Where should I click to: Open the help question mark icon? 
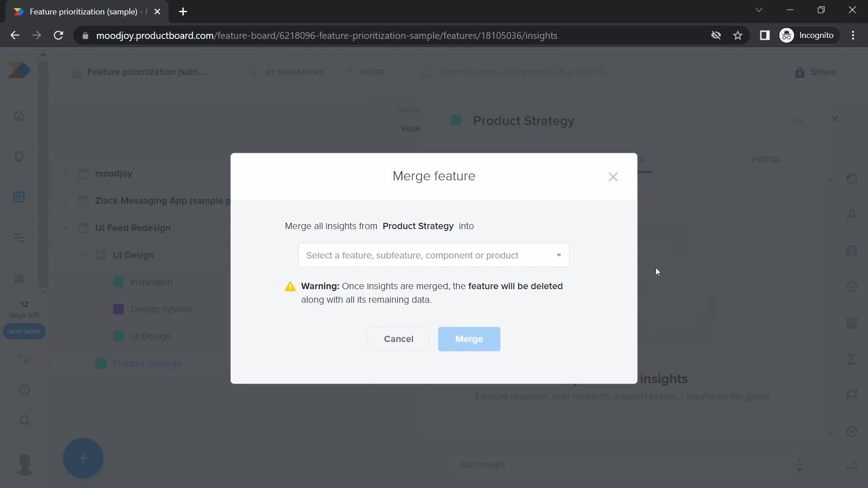pyautogui.click(x=24, y=390)
